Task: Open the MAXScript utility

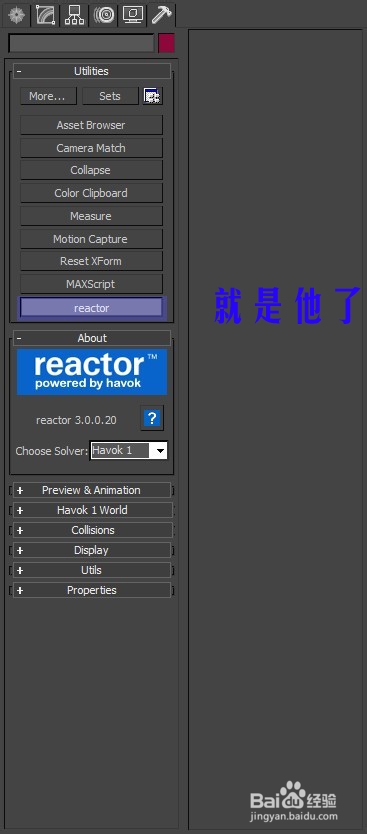Action: pos(91,285)
